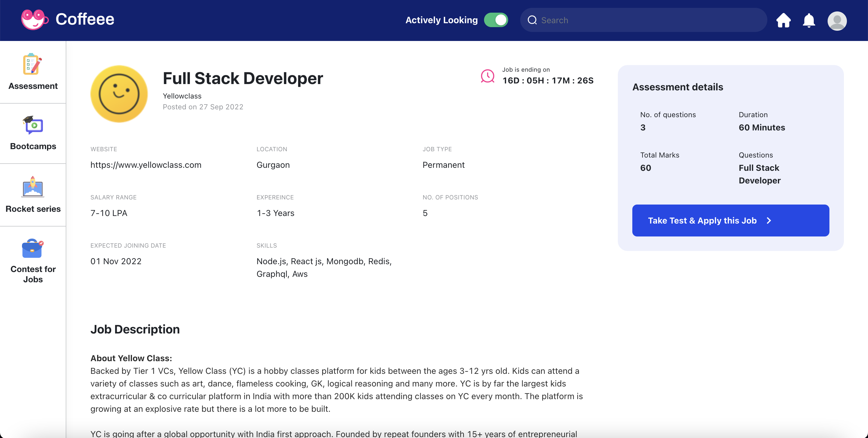Open the Bootcamps graduation icon
Image resolution: width=868 pixels, height=438 pixels.
33,125
